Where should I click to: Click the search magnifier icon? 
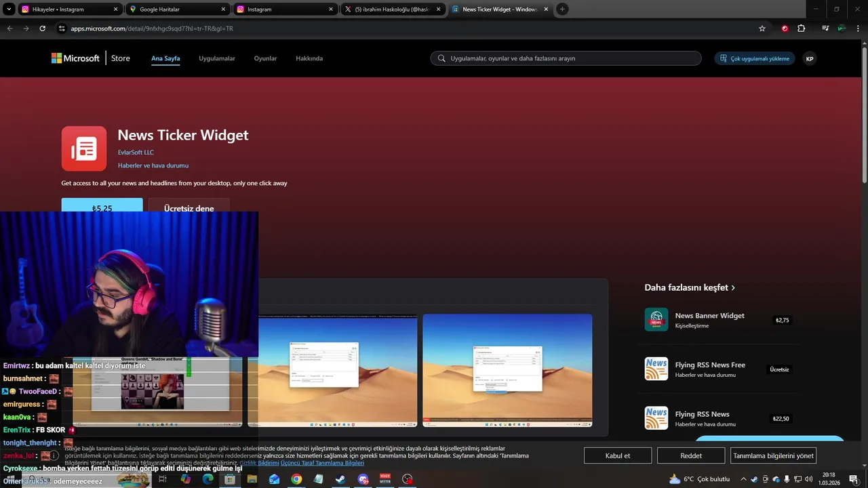441,58
